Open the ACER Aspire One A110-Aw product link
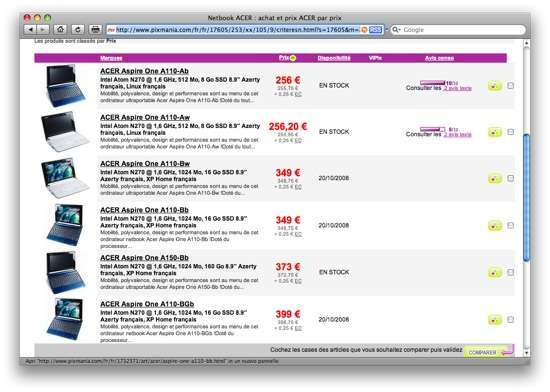Viewport: 550px width, 392px height. click(x=145, y=117)
